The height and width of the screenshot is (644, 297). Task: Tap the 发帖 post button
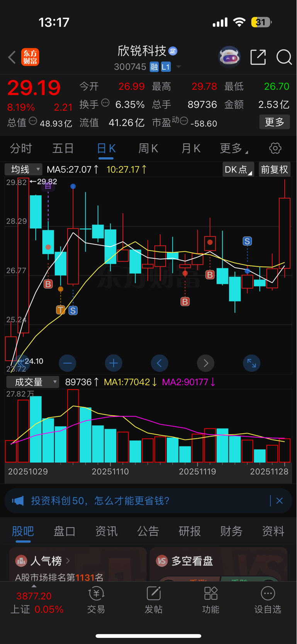(153, 600)
